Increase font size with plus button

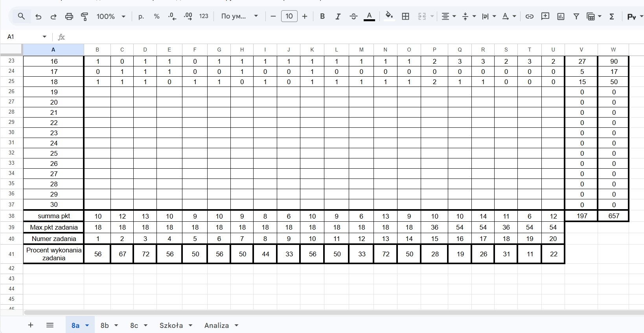(304, 17)
